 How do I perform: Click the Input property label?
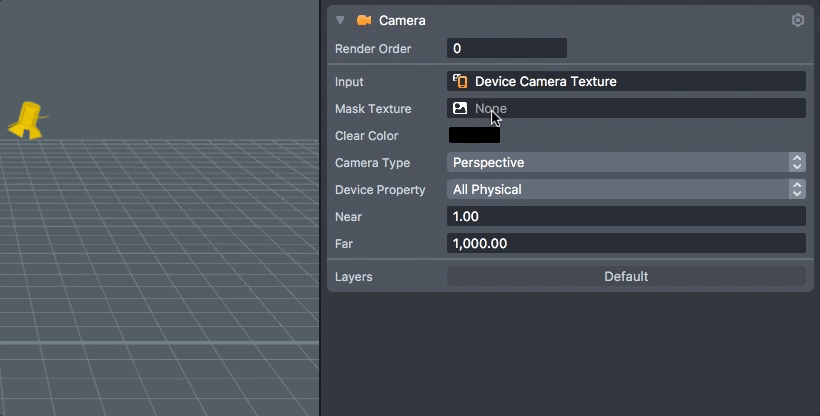point(349,82)
